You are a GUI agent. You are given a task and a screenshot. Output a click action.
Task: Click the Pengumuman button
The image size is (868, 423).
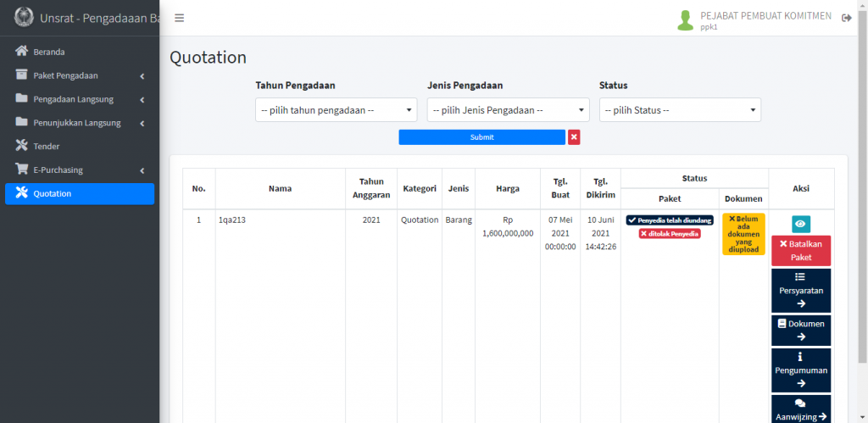801,370
